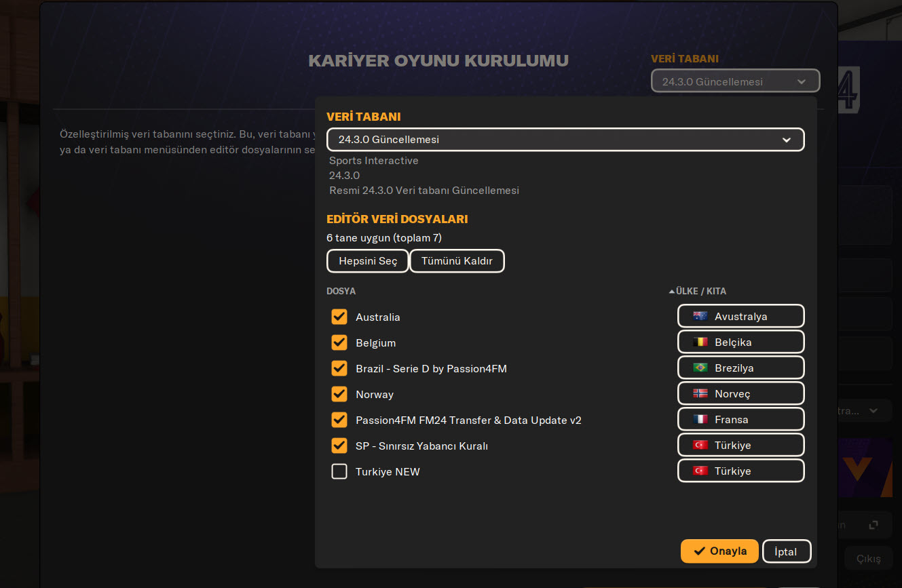Disable the Norway file checkbox
Viewport: 902px width, 588px height.
point(339,394)
